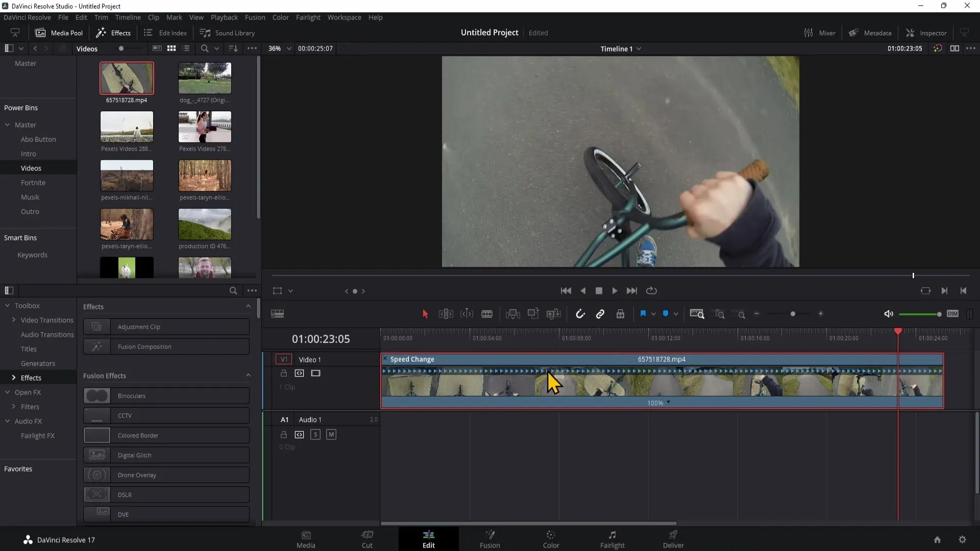Open the Edit Index panel

[x=165, y=33]
